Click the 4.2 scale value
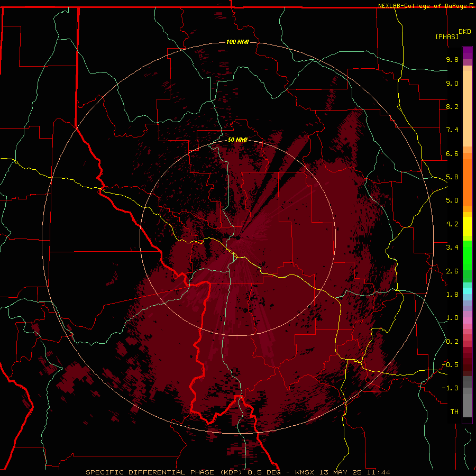The width and height of the screenshot is (476, 476). pos(452,224)
